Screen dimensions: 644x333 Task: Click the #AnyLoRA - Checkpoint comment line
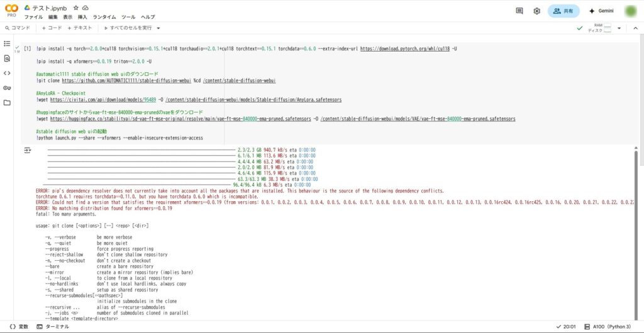61,94
